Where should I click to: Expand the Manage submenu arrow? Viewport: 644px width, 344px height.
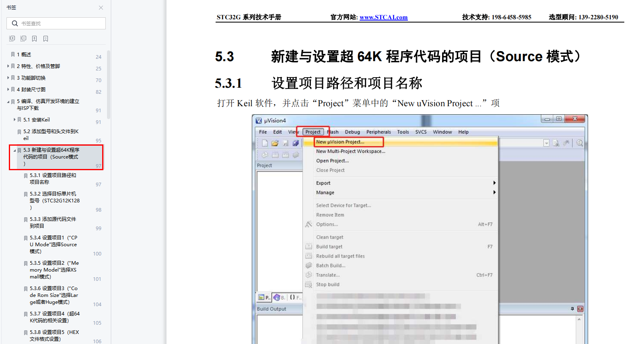494,192
